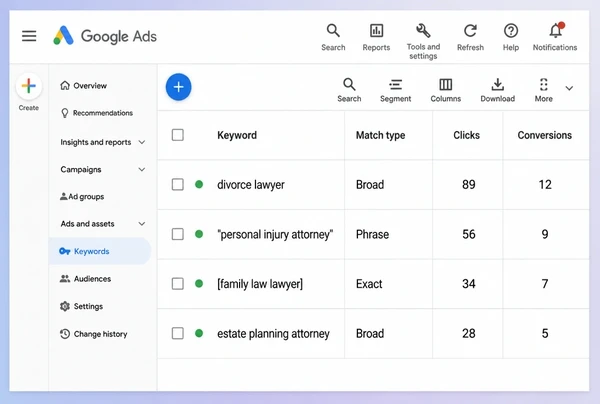Check the estate planning attorney row
600x404 pixels.
178,333
